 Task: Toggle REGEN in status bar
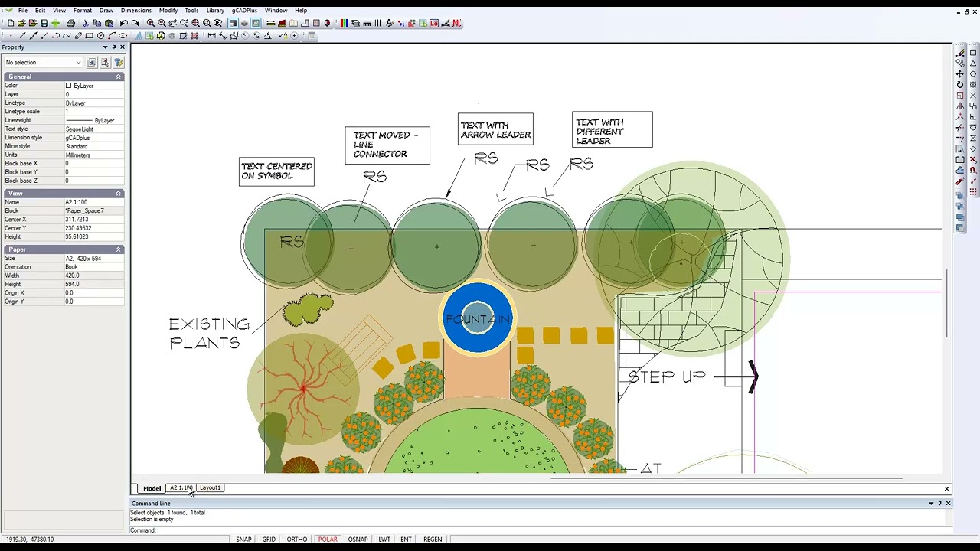coord(433,540)
